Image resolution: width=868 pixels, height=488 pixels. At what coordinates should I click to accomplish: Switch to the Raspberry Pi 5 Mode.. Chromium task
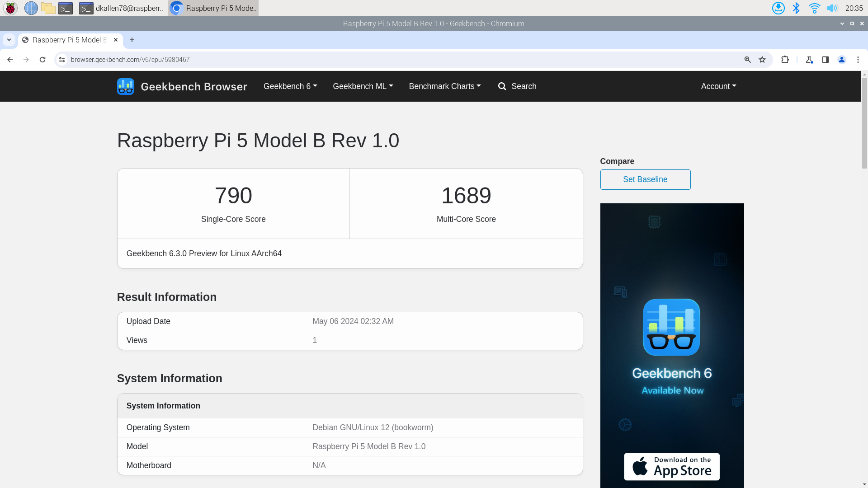point(213,8)
